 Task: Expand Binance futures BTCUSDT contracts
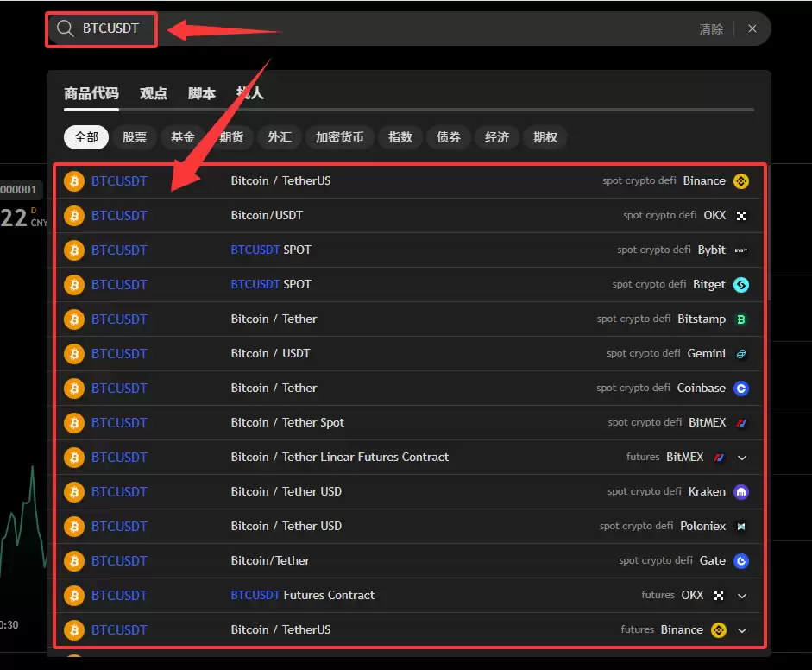point(741,630)
